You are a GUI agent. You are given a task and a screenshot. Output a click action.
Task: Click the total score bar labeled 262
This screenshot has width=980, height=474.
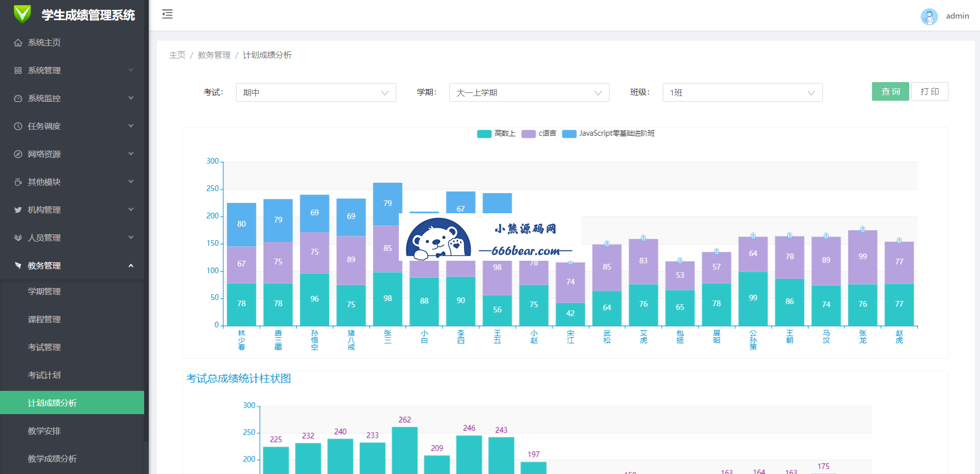click(405, 450)
